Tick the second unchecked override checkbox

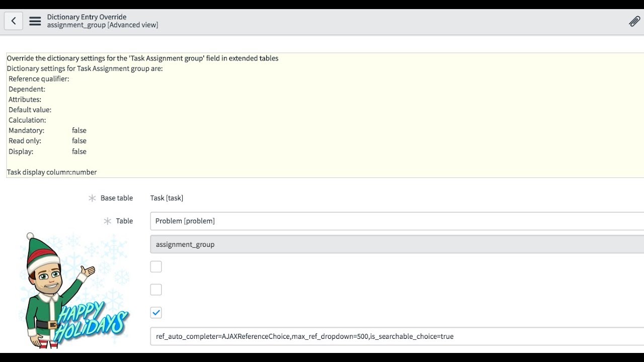pos(156,290)
